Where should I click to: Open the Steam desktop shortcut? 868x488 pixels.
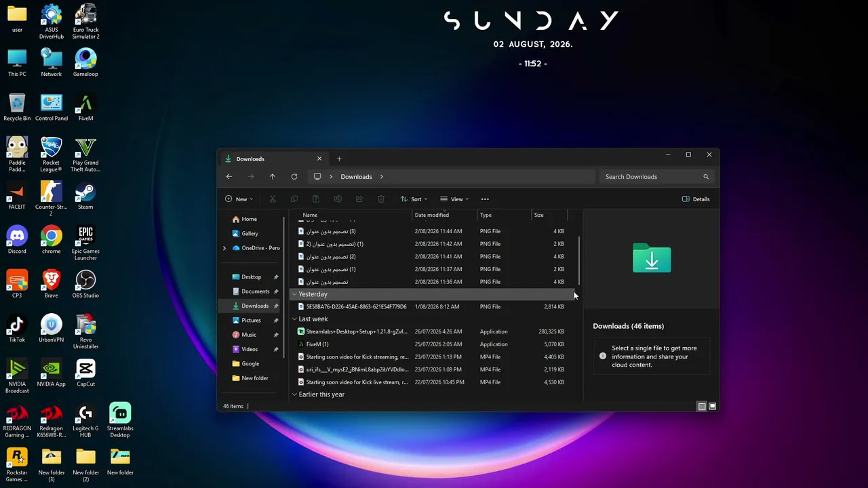85,196
